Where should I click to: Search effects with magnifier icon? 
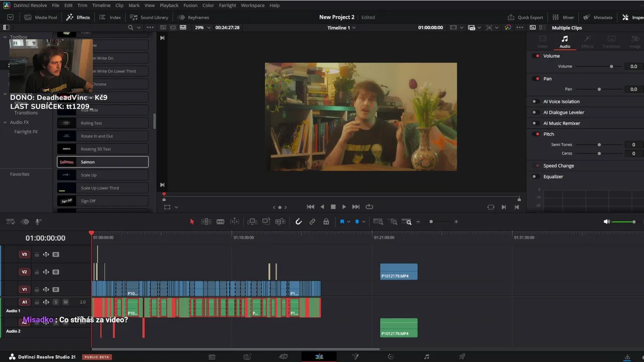131,28
